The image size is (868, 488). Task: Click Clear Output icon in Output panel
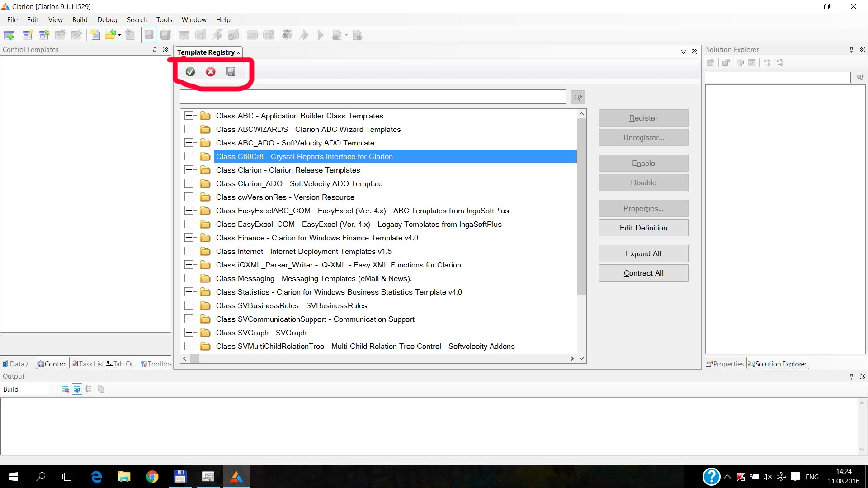66,389
